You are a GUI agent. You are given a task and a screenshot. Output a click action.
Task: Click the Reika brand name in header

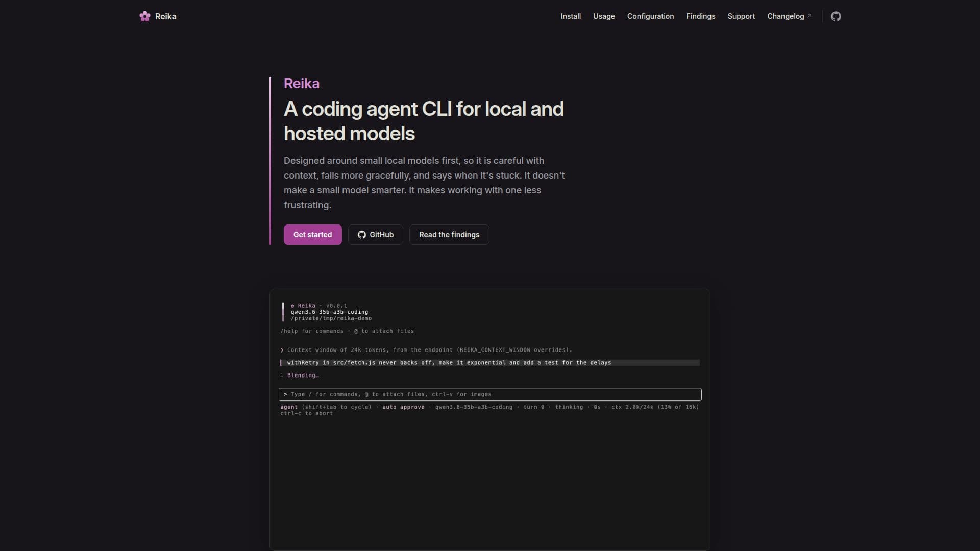pyautogui.click(x=165, y=16)
